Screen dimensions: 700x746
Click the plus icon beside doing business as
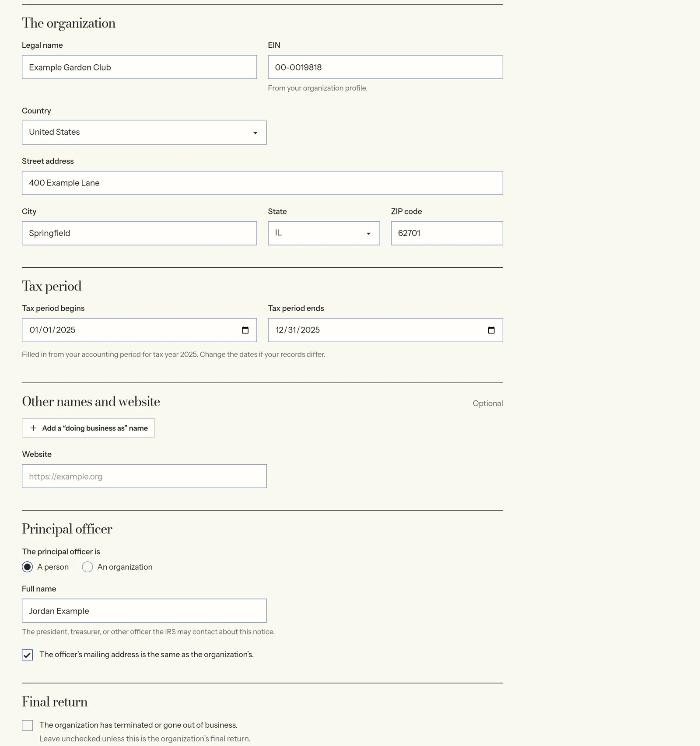click(x=33, y=428)
